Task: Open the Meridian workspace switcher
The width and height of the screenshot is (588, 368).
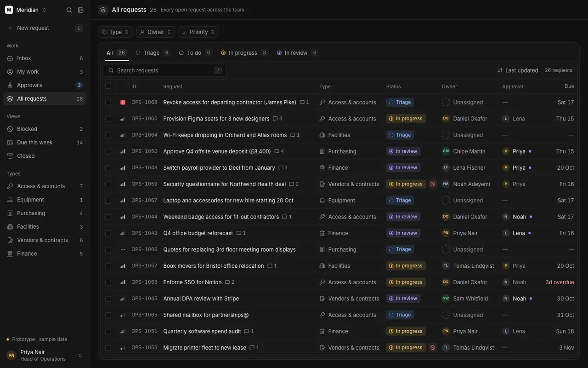Action: click(x=26, y=10)
